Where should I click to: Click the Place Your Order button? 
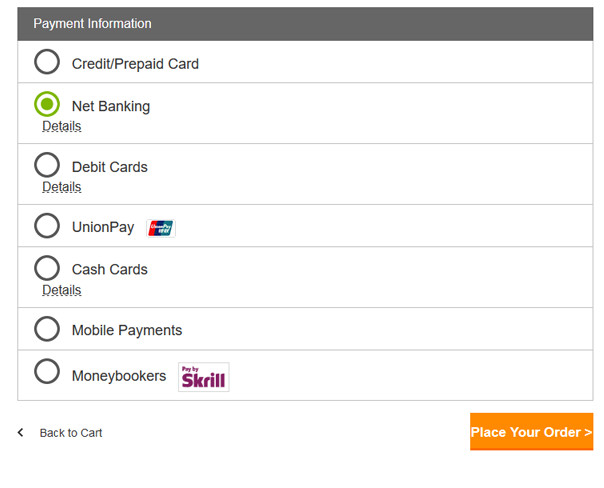[532, 432]
